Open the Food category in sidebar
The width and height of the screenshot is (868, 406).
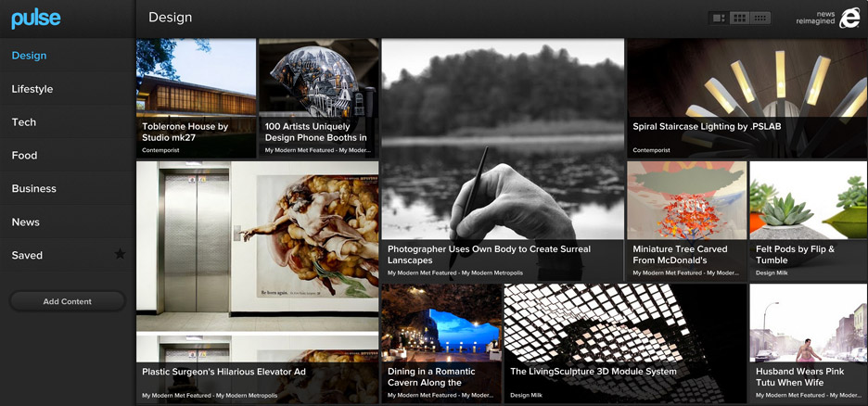(25, 156)
